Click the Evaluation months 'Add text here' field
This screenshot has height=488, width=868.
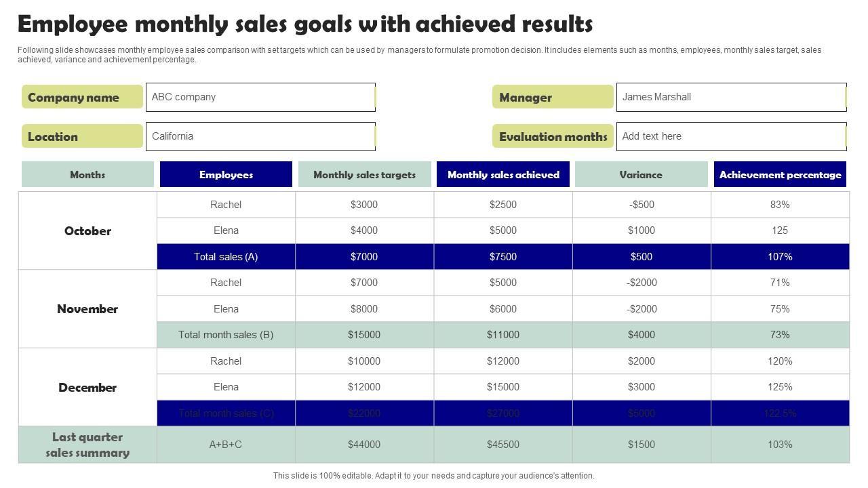[x=730, y=136]
